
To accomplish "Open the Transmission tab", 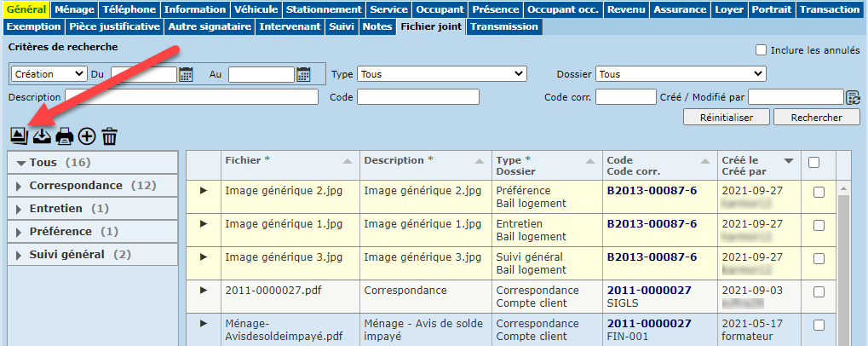I will point(504,26).
